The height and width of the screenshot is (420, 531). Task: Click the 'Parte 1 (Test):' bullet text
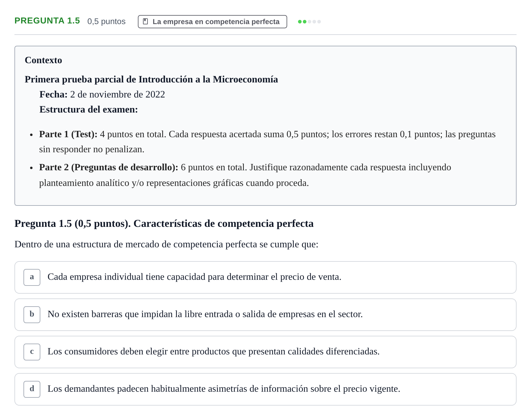[x=68, y=134]
